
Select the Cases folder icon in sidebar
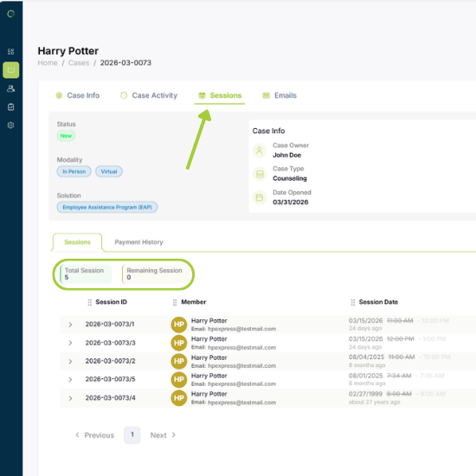point(11,70)
